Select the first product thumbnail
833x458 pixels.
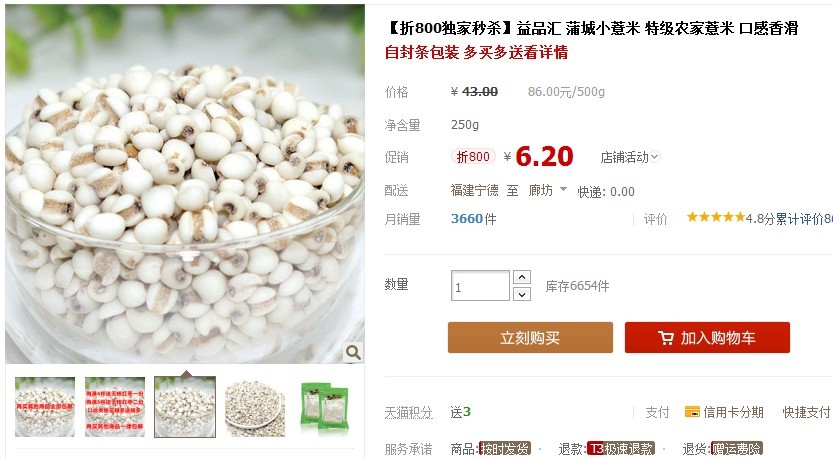[45, 407]
